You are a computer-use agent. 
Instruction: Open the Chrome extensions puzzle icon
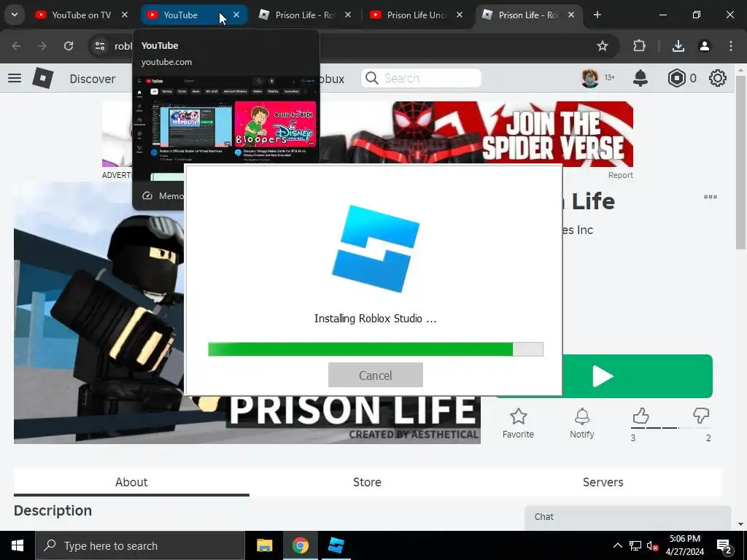coord(639,46)
